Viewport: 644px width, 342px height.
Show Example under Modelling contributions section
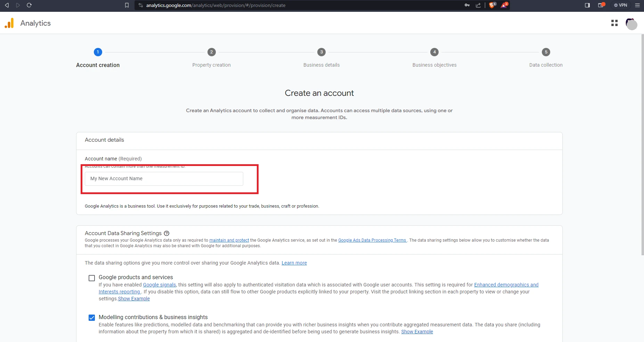coord(417,332)
